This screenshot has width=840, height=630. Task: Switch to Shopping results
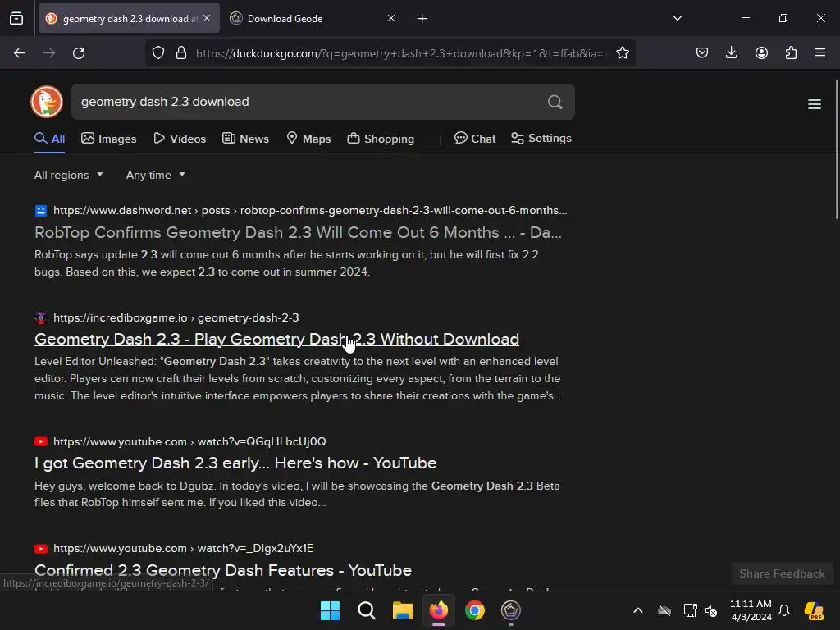[x=381, y=139]
